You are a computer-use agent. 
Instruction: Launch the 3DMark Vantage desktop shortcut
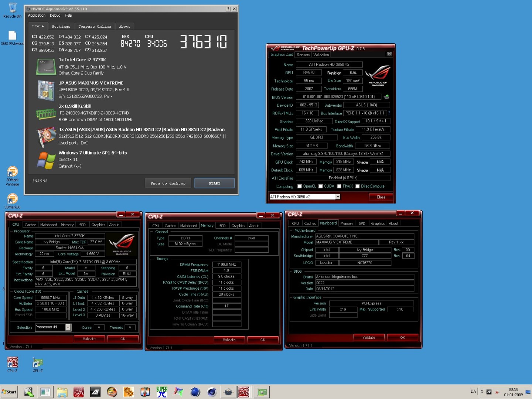click(12, 176)
